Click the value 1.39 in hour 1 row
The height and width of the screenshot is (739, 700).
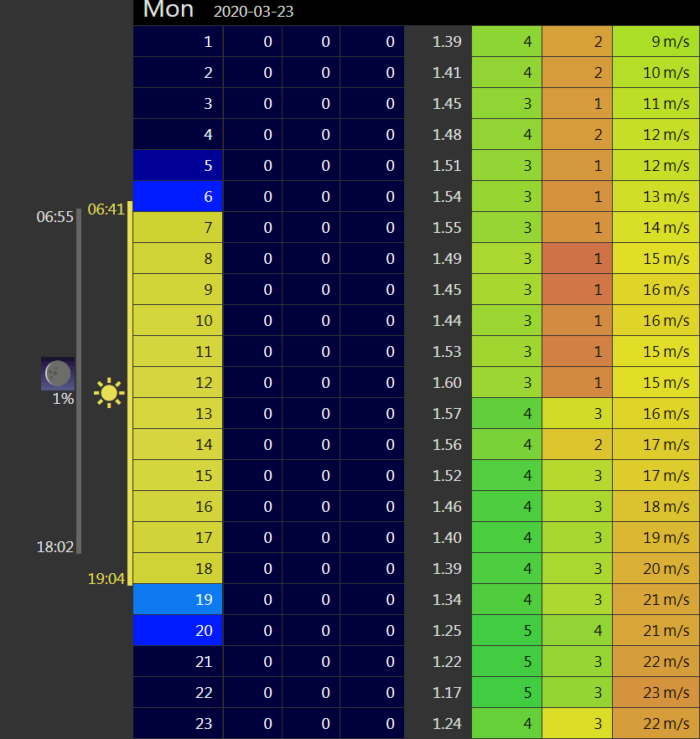point(447,42)
